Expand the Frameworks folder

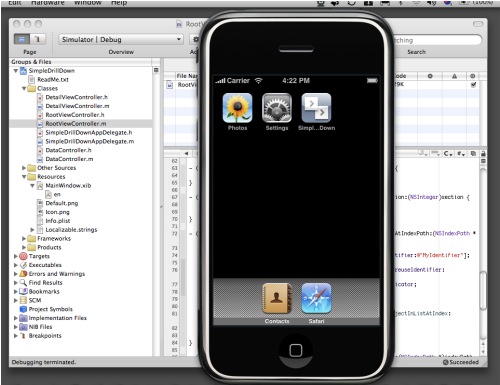click(x=24, y=238)
